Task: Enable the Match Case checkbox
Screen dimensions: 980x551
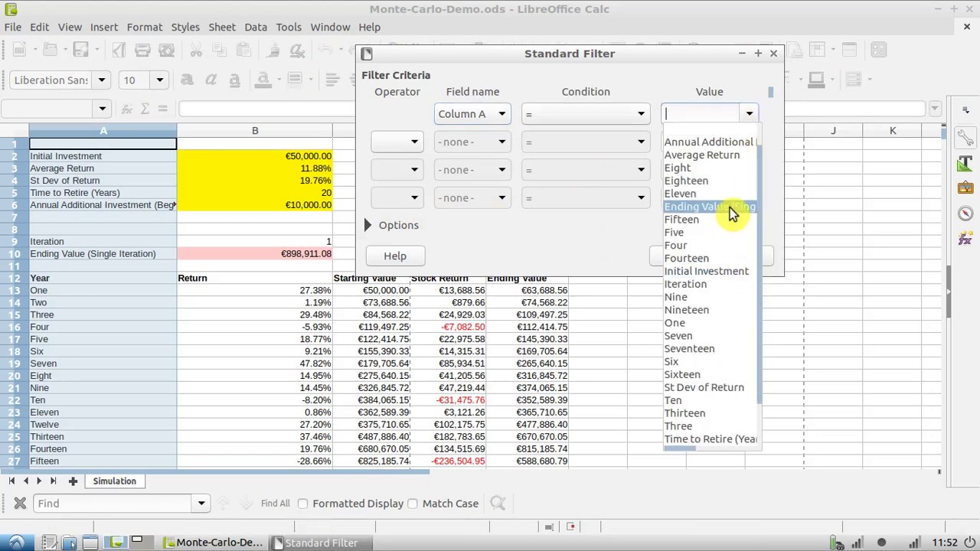Action: coord(413,504)
